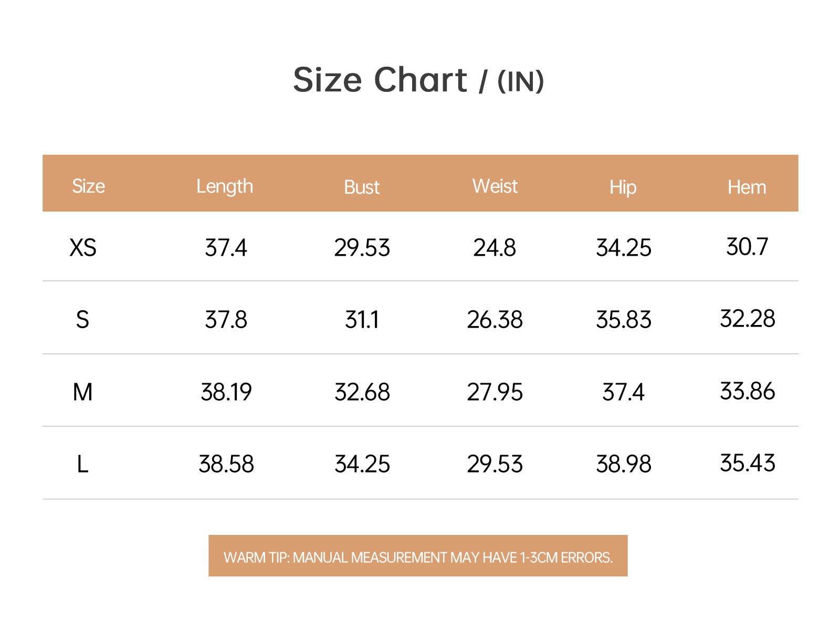Click the Length column header

pos(225,186)
